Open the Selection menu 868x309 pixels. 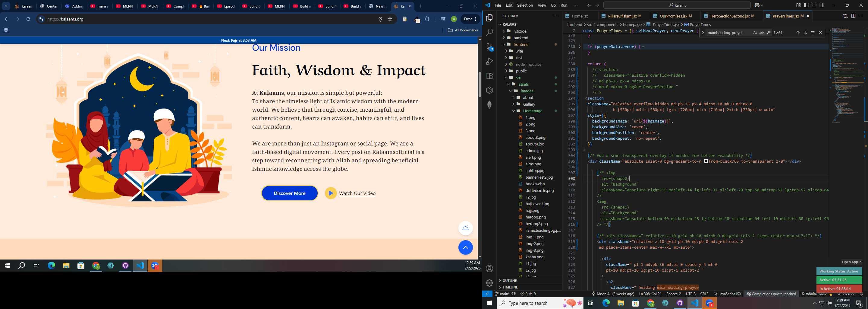pos(525,5)
